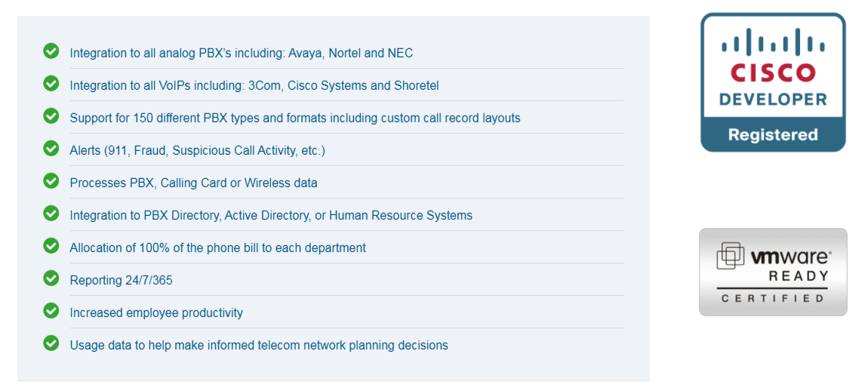Screen dimensions: 868x385
Task: Select the 3Com, Cisco Systems and Shoretel line
Action: pyautogui.click(x=254, y=86)
